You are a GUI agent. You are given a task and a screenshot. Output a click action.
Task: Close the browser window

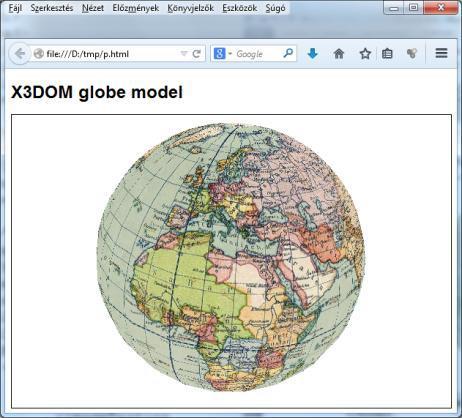point(441,8)
